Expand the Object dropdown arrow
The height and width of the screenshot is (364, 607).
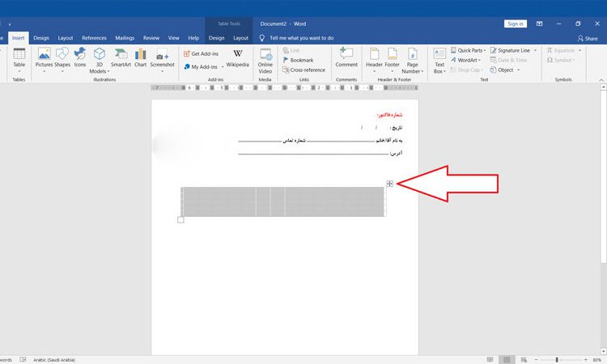[x=518, y=70]
